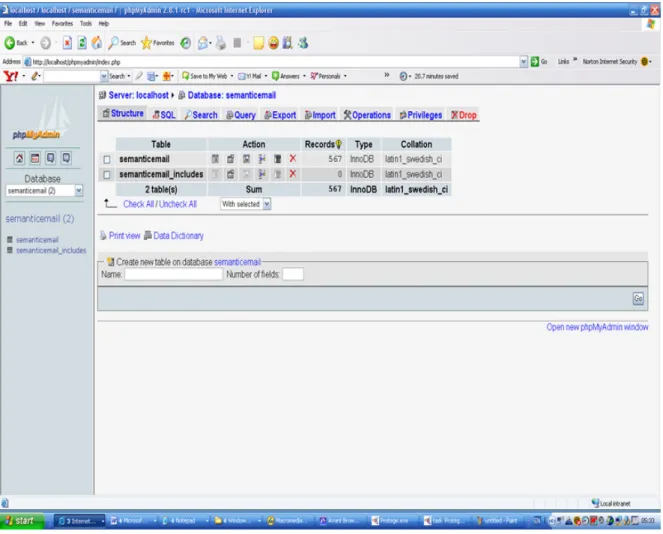The width and height of the screenshot is (663, 534).
Task: Go to phpMyAdmin Home icon in sidebar
Action: pos(19,159)
